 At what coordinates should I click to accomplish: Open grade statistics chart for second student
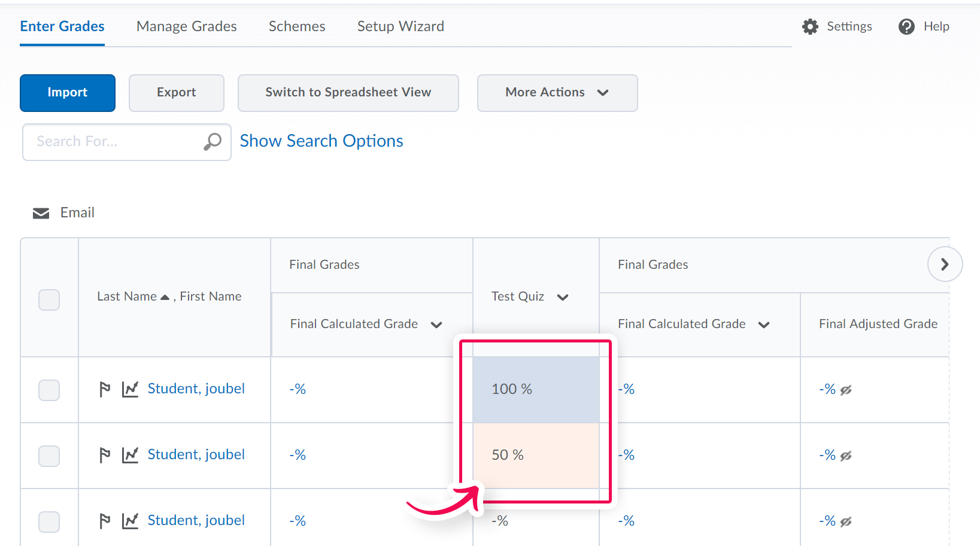(x=131, y=455)
